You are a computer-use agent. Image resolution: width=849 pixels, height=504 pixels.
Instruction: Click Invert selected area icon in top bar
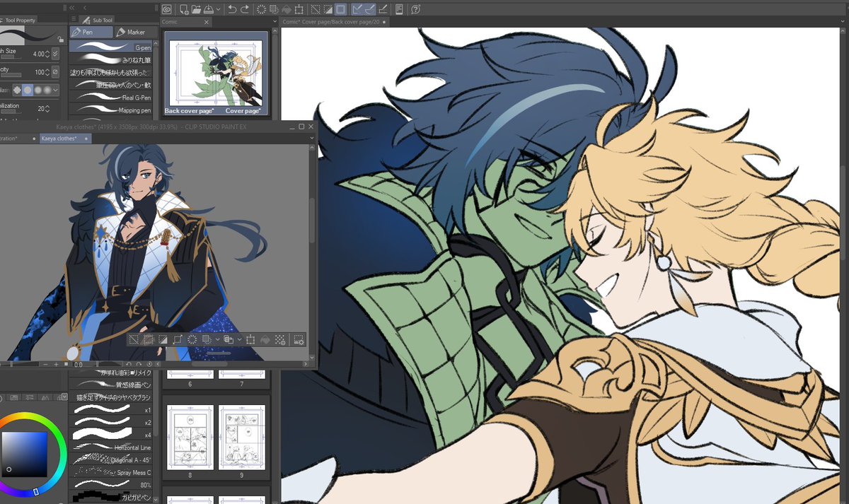pos(328,9)
